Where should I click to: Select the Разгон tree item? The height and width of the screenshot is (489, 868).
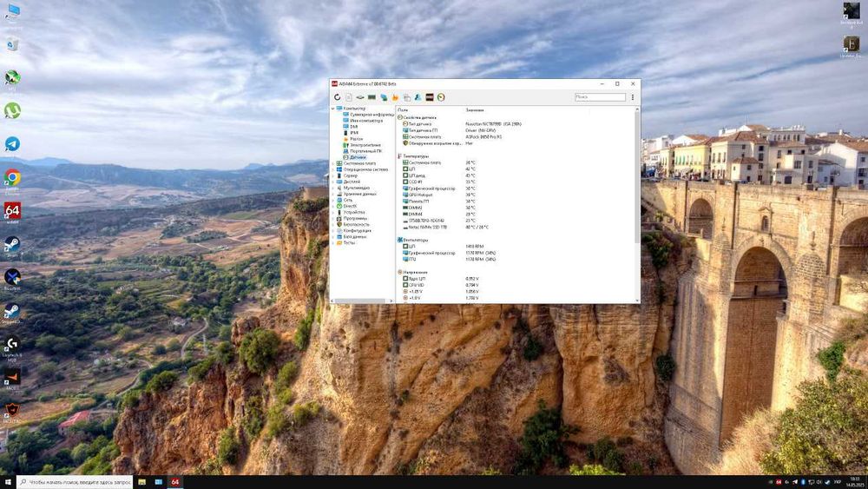coord(353,139)
